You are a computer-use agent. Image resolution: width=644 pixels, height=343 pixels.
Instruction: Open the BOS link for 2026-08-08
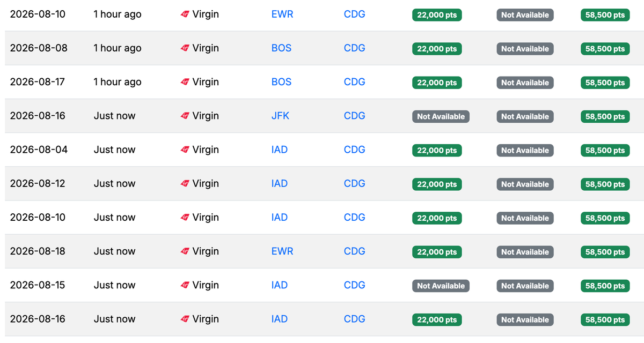click(x=281, y=48)
